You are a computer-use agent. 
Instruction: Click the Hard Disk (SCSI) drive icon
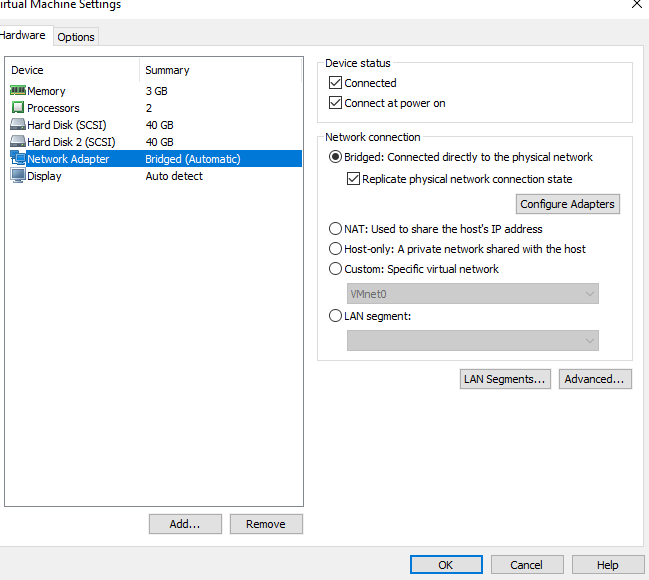pyautogui.click(x=18, y=125)
